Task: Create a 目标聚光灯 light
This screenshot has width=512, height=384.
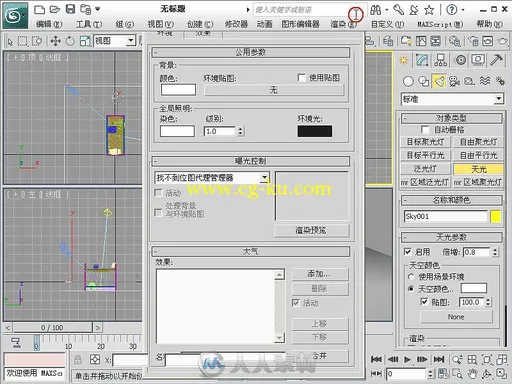Action: pyautogui.click(x=425, y=142)
